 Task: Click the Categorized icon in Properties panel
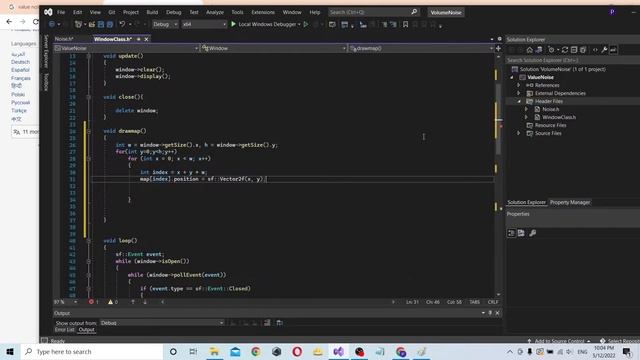click(511, 233)
